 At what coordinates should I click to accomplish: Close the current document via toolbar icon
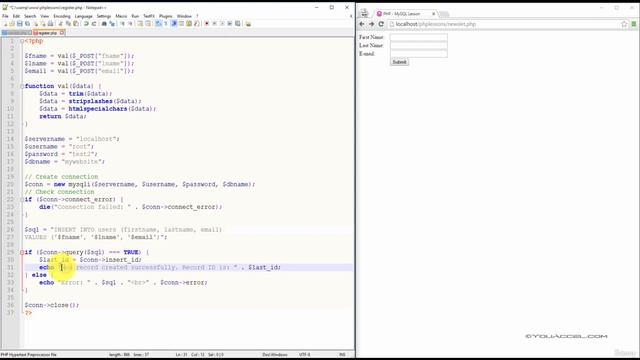[x=35, y=24]
